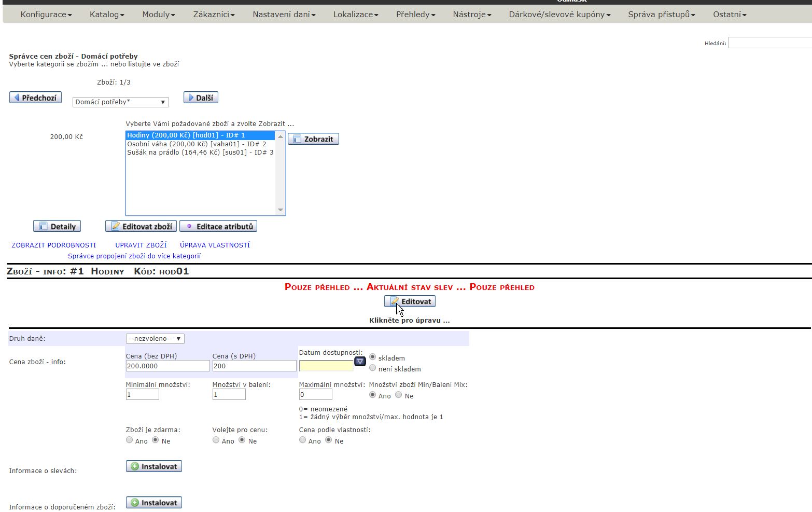Open product details with the Detaily button
812x512 pixels.
pos(57,227)
